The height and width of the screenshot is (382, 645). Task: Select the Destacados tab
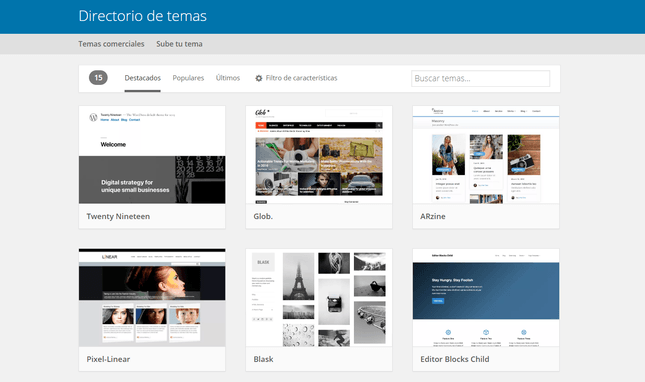143,78
